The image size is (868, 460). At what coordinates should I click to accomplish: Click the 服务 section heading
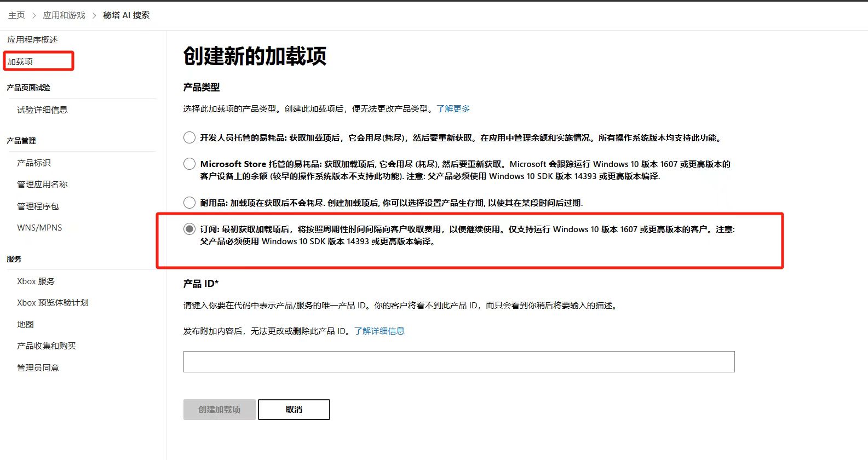(14, 259)
